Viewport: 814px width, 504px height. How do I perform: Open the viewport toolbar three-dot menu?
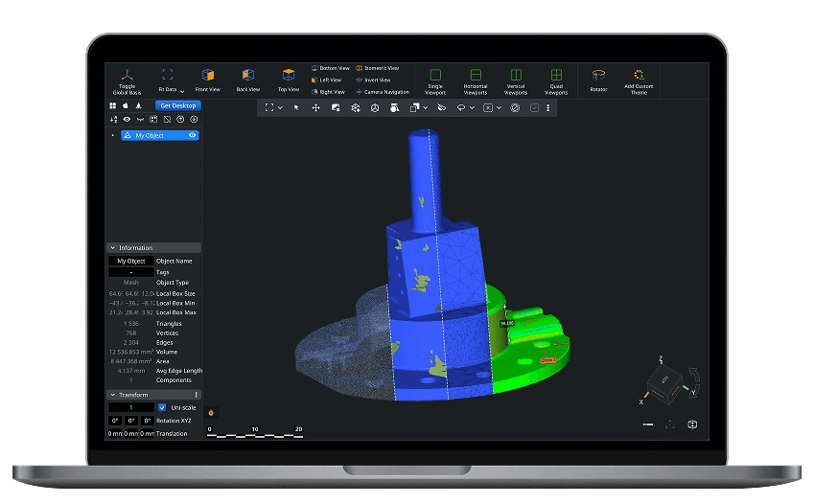click(x=548, y=107)
